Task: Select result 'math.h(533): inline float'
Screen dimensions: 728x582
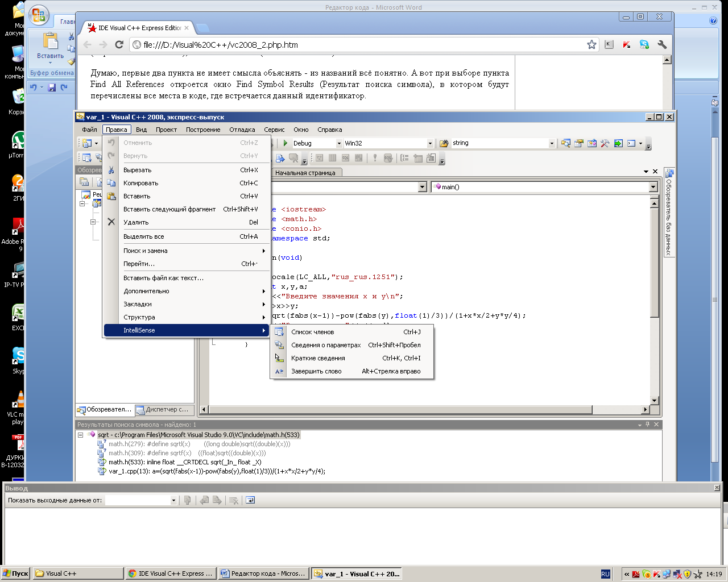Action: pyautogui.click(x=185, y=462)
